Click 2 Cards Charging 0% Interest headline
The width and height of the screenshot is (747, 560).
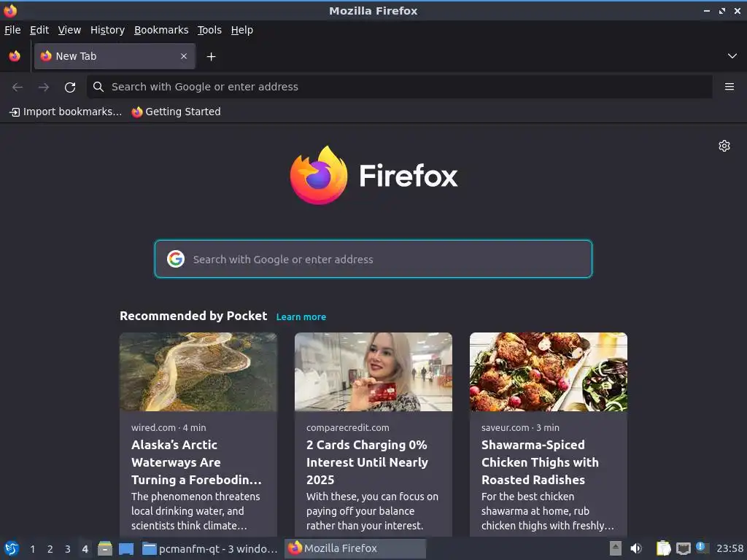pos(368,462)
